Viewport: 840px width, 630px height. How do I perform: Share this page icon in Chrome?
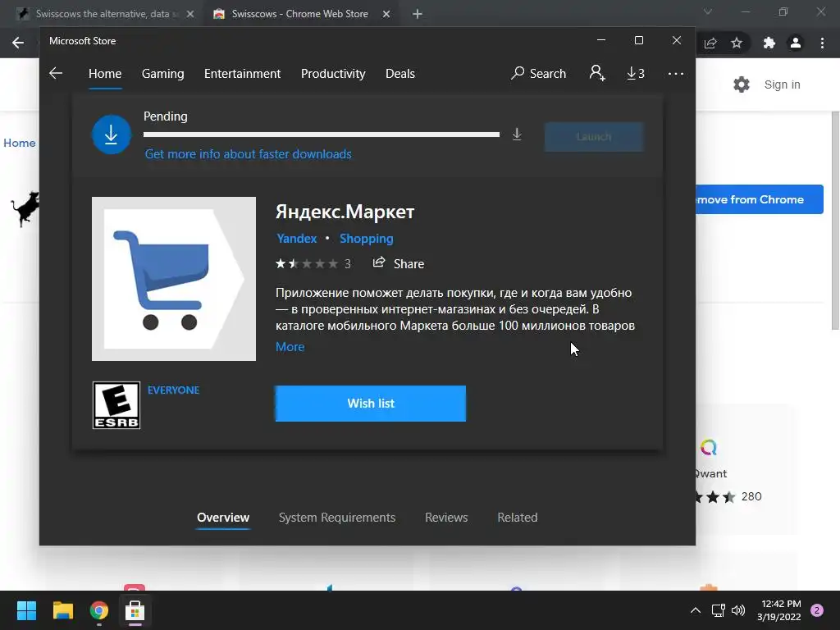[x=710, y=43]
